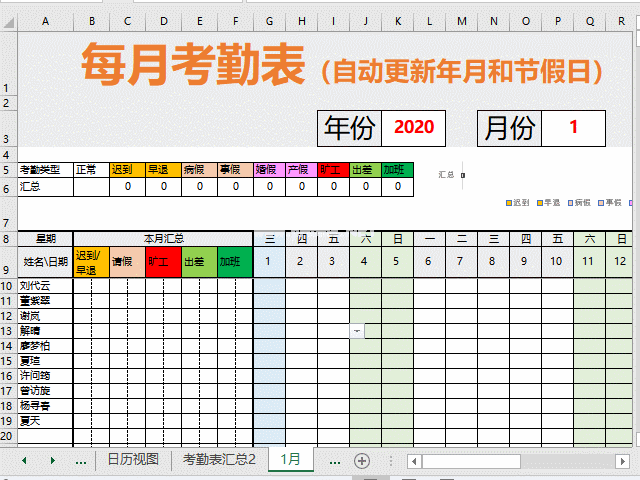Click the 病假 entry in chart legend
Image resolution: width=640 pixels, height=480 pixels.
(x=579, y=202)
